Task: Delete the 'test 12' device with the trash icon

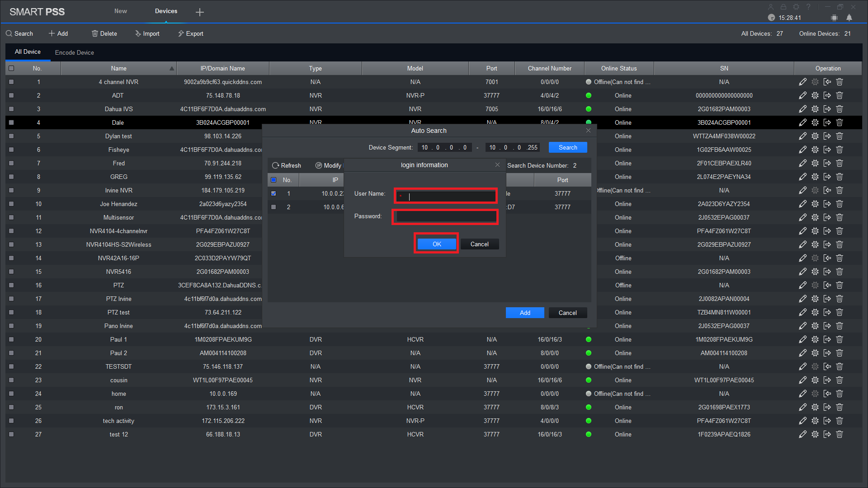Action: [840, 434]
